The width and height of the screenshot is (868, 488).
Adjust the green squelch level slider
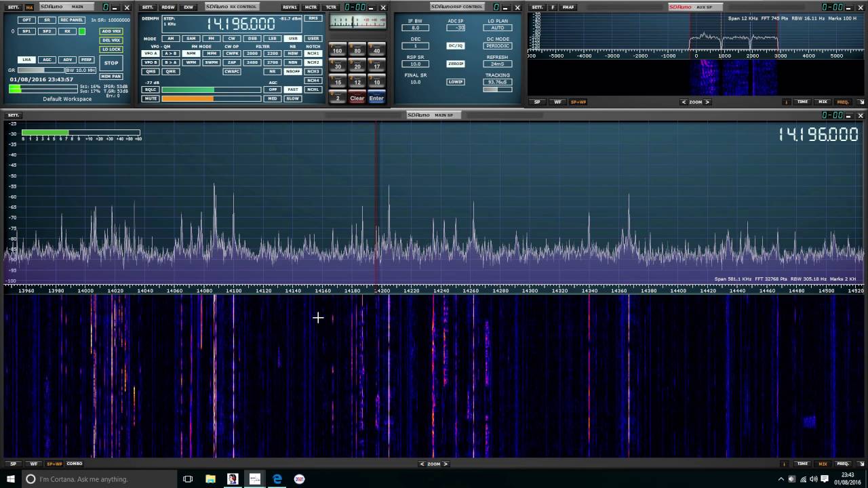(x=211, y=89)
